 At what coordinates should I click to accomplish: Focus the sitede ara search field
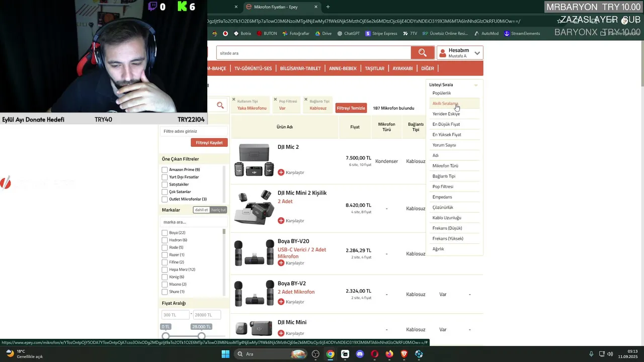pos(313,53)
